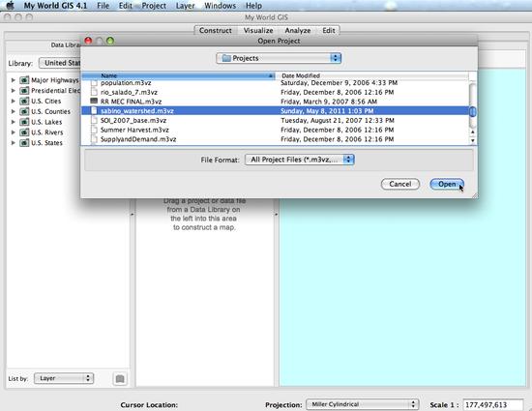
Task: Click the file list scrollbar thumb
Action: point(472,111)
